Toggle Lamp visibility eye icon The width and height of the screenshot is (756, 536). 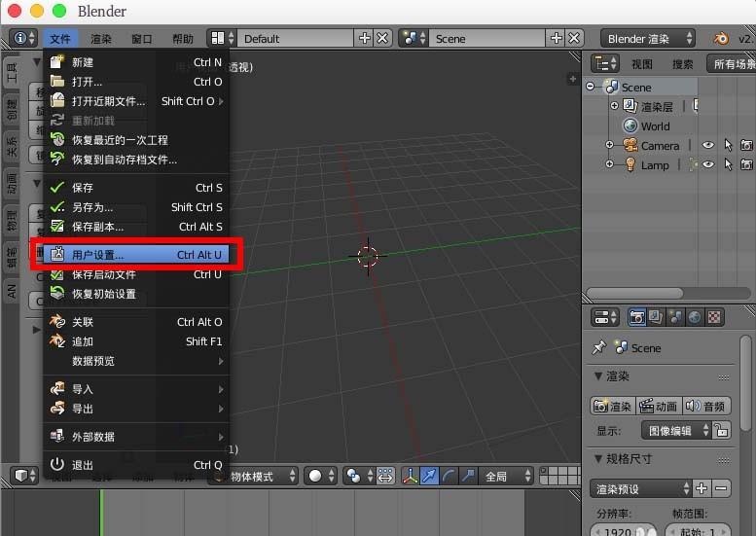pyautogui.click(x=707, y=164)
